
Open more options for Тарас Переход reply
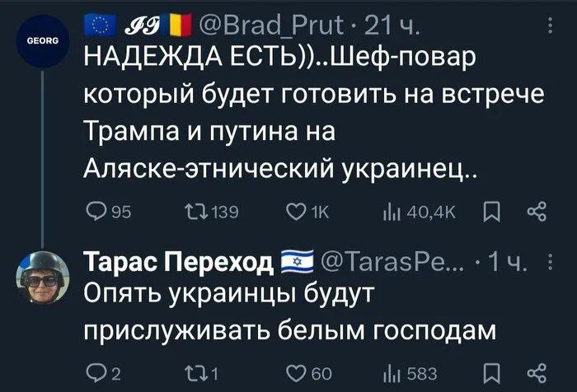551,264
